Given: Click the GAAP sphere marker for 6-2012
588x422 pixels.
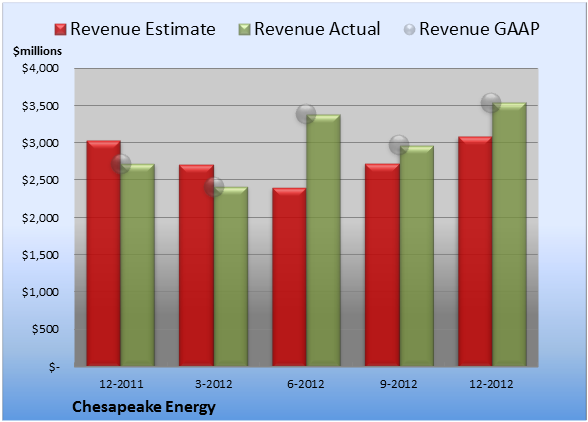Looking at the screenshot, I should (306, 114).
